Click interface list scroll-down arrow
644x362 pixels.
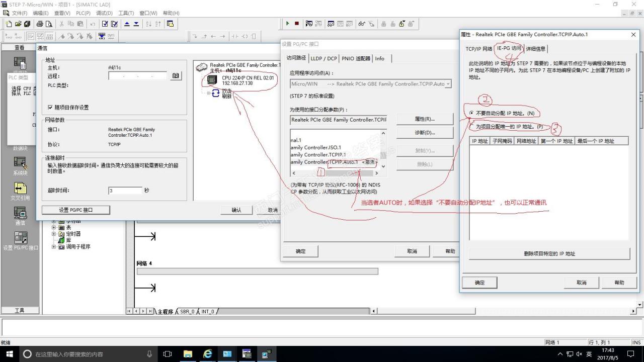coord(383,166)
